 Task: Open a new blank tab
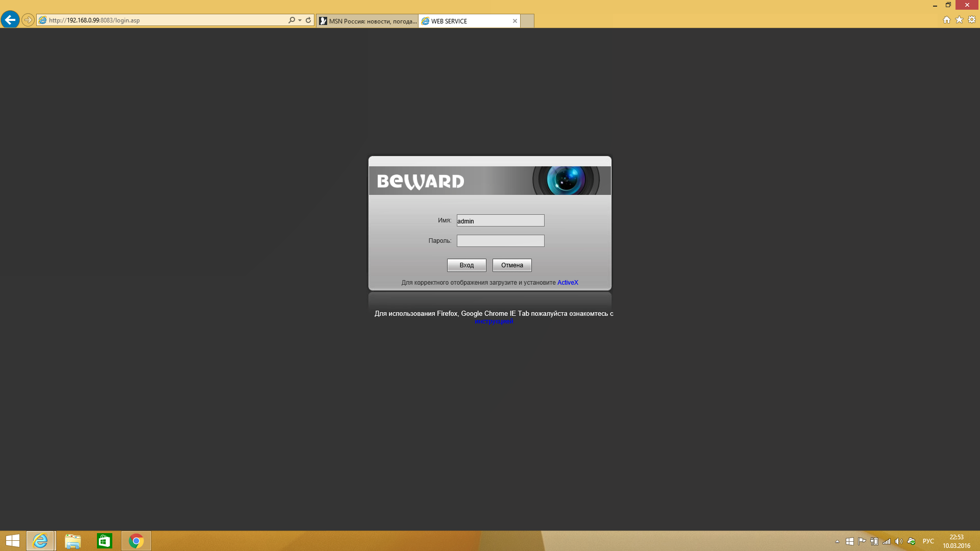(x=527, y=21)
